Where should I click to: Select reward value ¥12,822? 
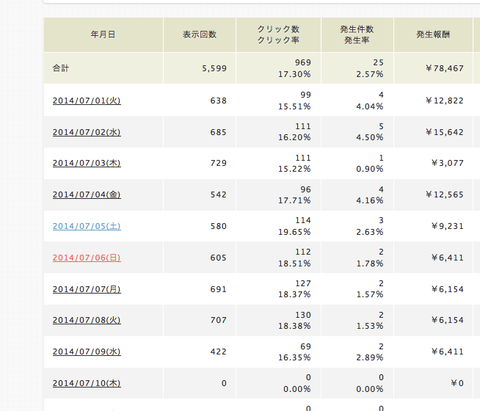point(445,101)
